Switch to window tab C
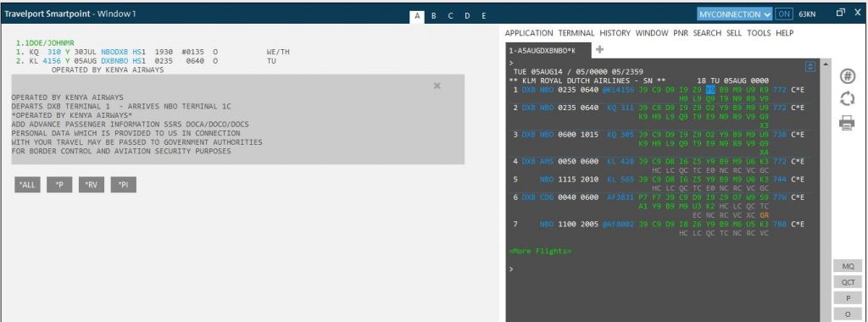Viewport: 868px width, 322px height. [450, 16]
